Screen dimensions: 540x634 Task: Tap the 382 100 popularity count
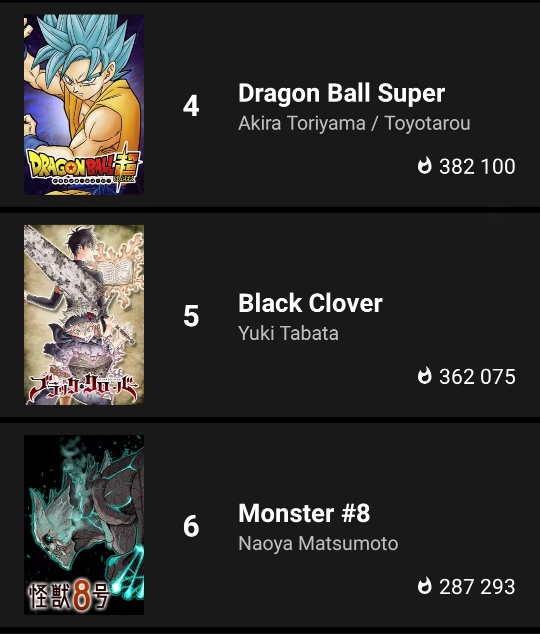tap(477, 167)
